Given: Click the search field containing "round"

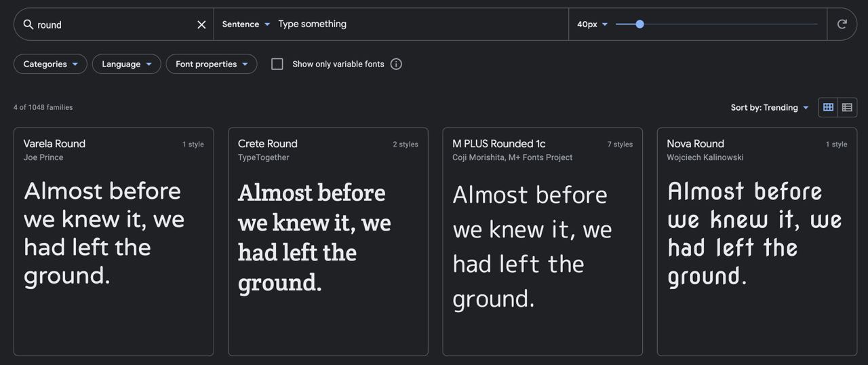Looking at the screenshot, I should point(112,24).
